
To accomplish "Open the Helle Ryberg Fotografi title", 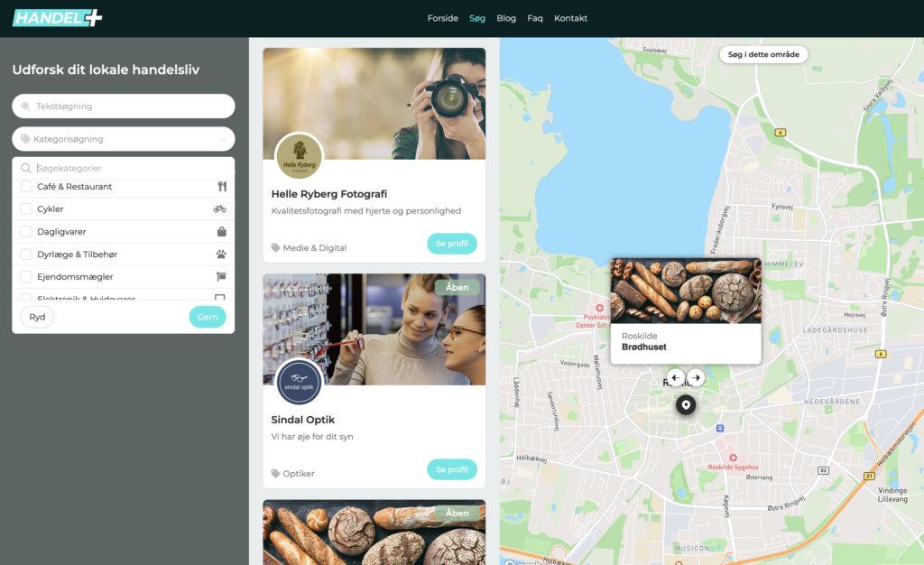I will [328, 194].
